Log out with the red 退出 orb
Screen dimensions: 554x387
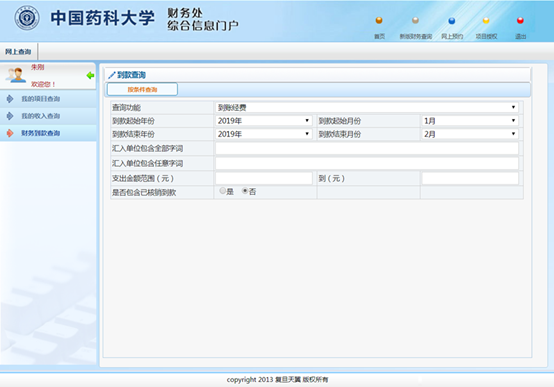[520, 20]
